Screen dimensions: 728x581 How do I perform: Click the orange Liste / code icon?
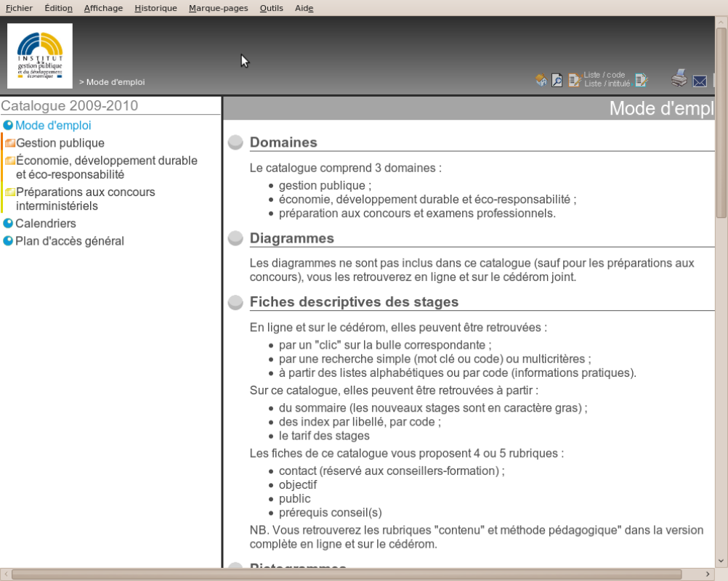click(575, 80)
